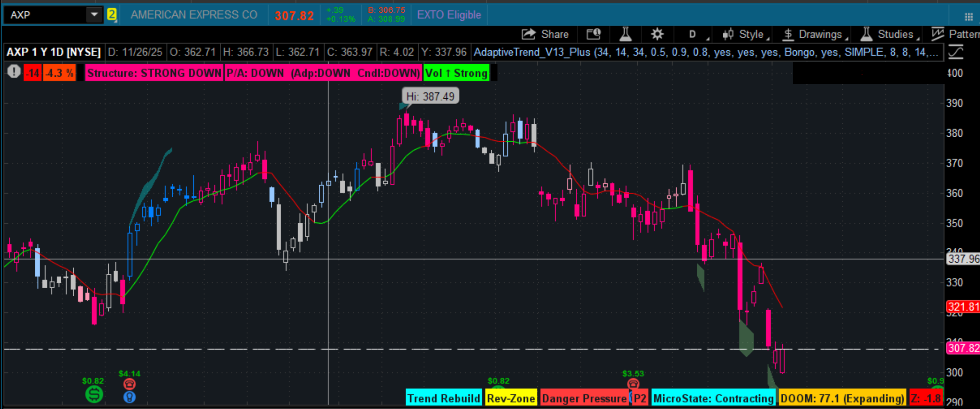The image size is (980, 409).
Task: Click the Edit Studies flask icon
Action: [625, 34]
